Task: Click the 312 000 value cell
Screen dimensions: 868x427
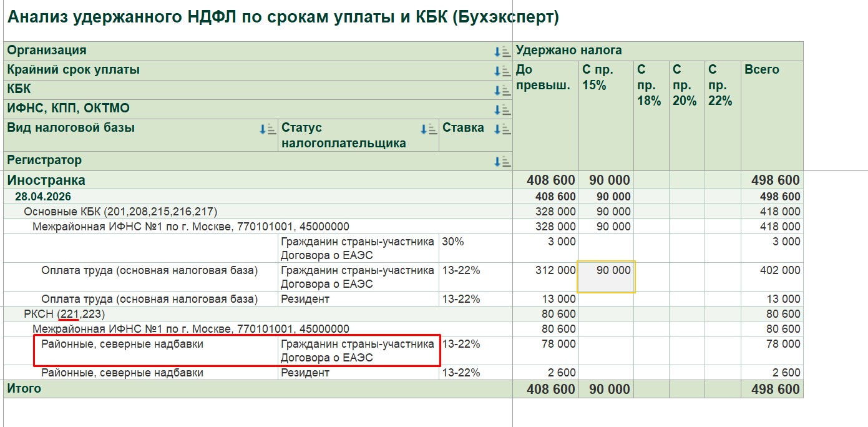Action: pos(546,278)
